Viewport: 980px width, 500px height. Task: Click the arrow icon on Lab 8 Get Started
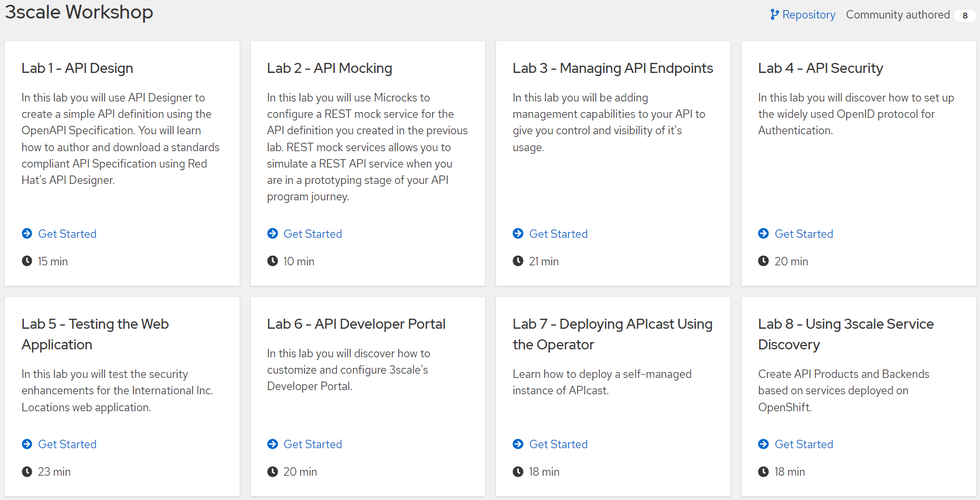click(763, 444)
